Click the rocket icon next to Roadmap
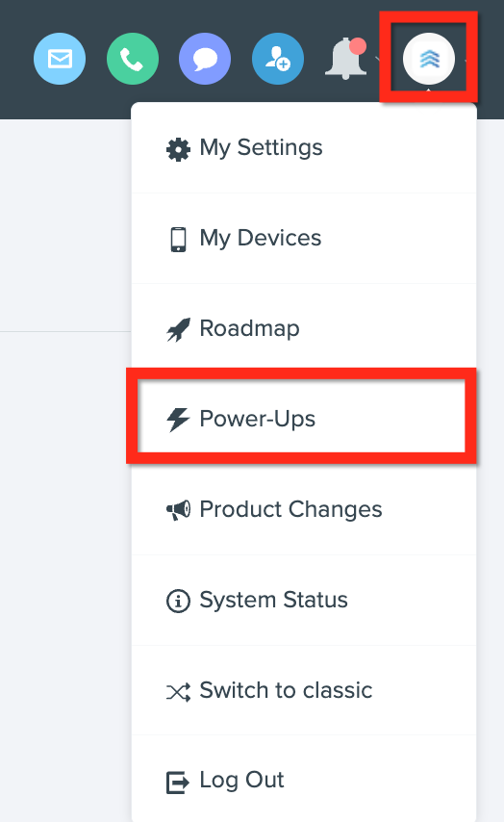Viewport: 504px width, 822px height. click(x=178, y=330)
